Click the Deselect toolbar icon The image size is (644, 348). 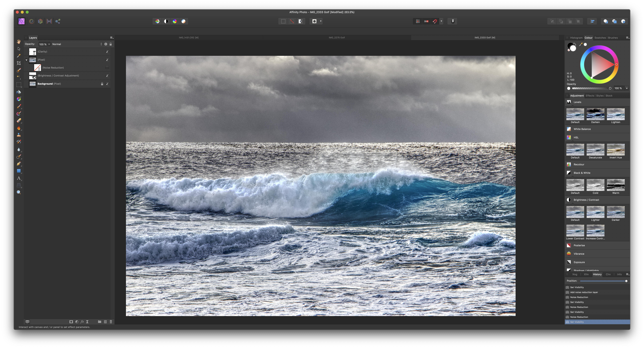pos(292,21)
